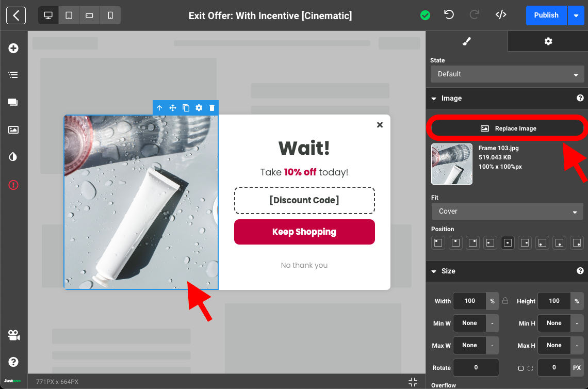Screen dimensions: 588x389
Task: Toggle the width-height aspect lock
Action: coord(505,301)
